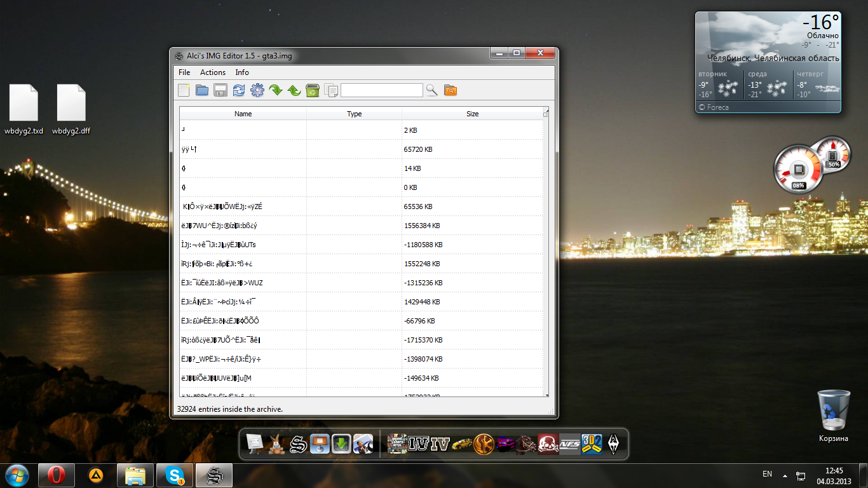The height and width of the screenshot is (488, 868).
Task: Click into the toolbar search field
Action: pyautogui.click(x=382, y=90)
